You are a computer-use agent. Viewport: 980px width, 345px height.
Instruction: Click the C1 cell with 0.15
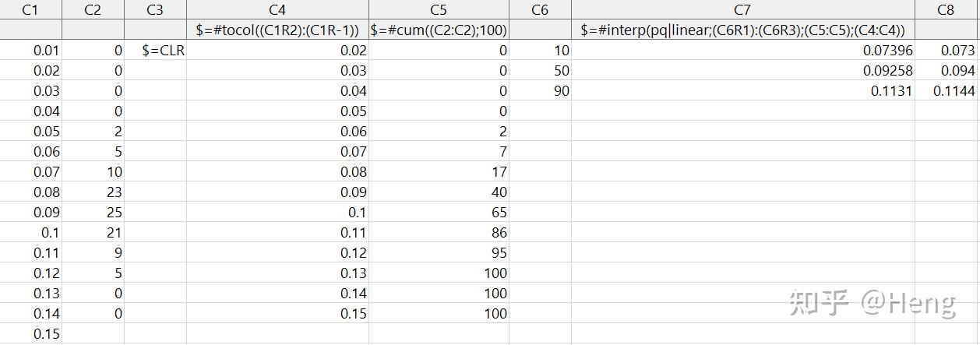coord(30,334)
